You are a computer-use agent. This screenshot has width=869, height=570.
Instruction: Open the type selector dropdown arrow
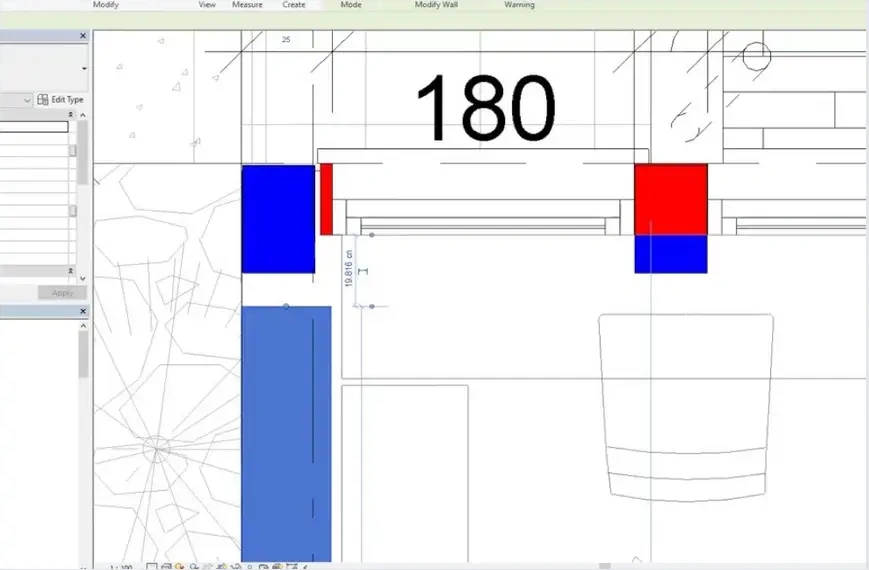coord(84,69)
